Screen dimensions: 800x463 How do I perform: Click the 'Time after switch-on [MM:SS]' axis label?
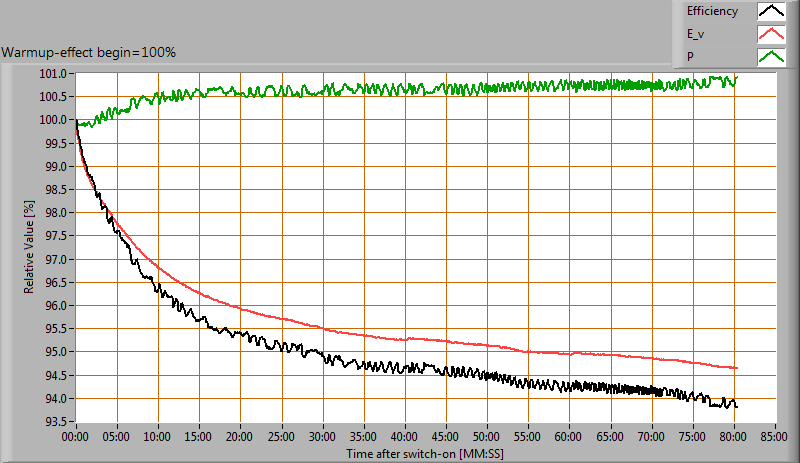[x=424, y=453]
